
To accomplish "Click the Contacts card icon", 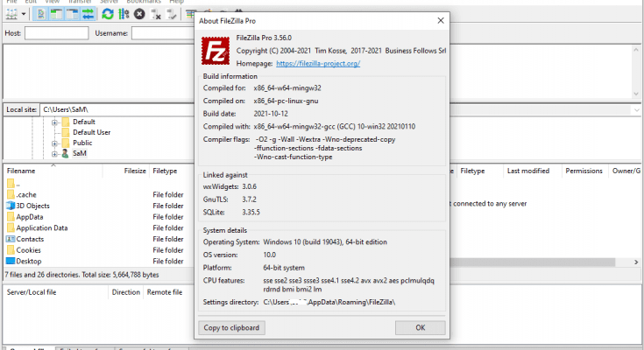I will pyautogui.click(x=11, y=239).
